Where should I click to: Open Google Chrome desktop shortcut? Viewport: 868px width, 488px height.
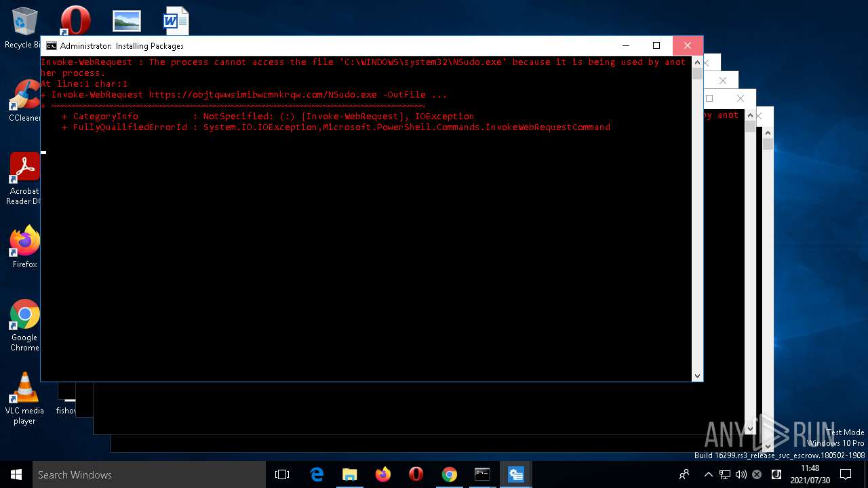(x=24, y=325)
